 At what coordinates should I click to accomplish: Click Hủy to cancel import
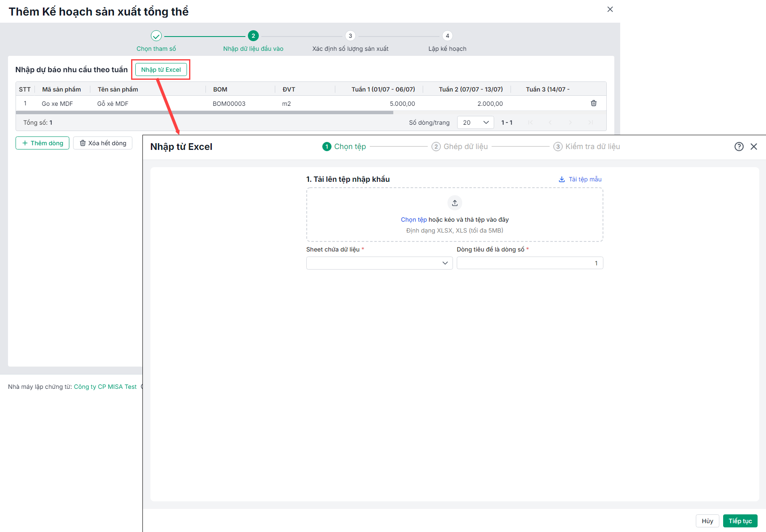click(x=707, y=521)
